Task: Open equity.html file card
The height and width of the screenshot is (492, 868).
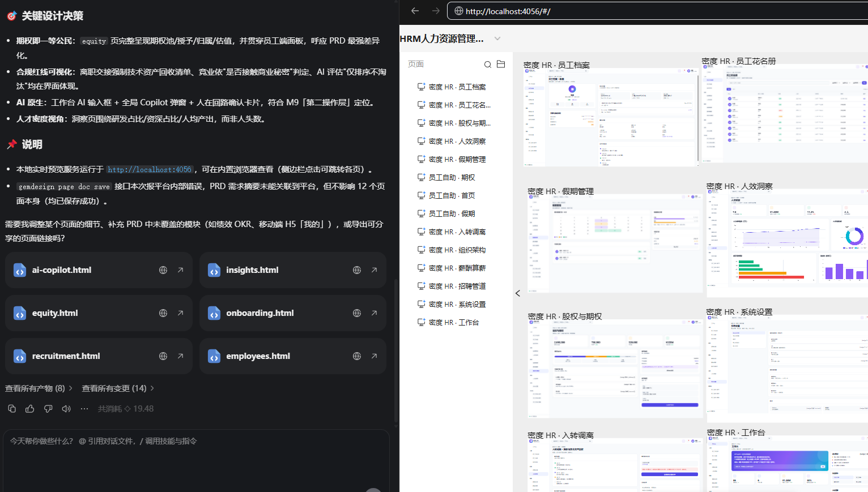Action: (99, 313)
